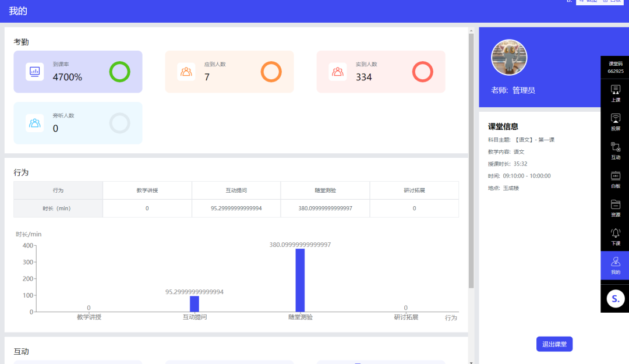
Task: Open the 资源 resources folder icon
Action: click(x=615, y=207)
